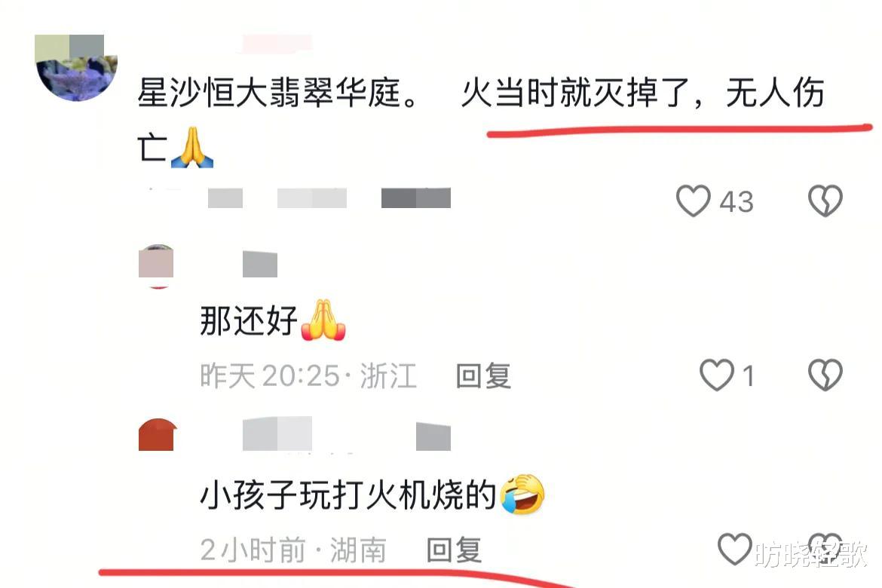Viewport: 882px width, 588px height.
Task: Like the 小孩子玩打火机烧的 reply
Action: tap(735, 549)
